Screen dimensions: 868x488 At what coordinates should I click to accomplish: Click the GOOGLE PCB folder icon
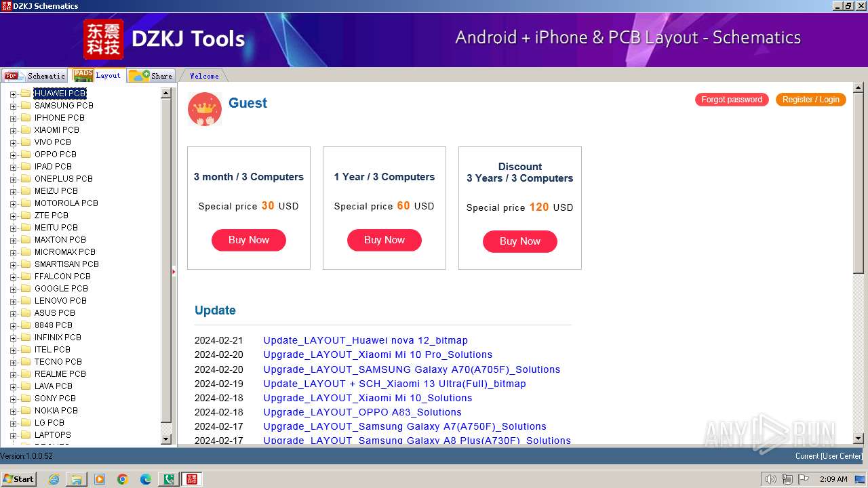pos(26,288)
